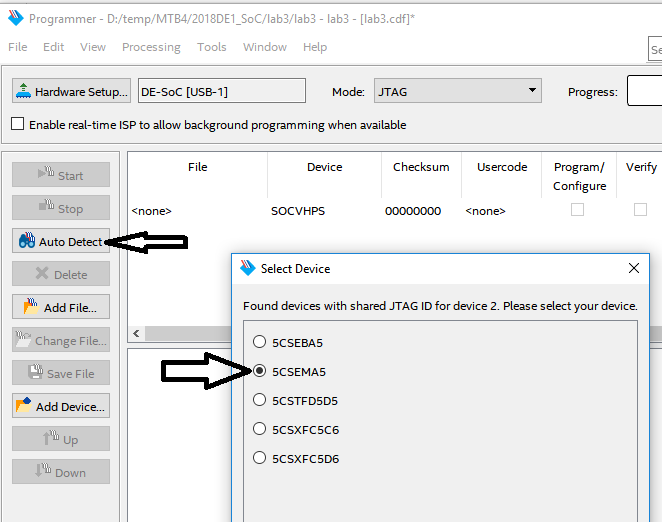Tick the Verify checkbox for SOCVHPS
The width and height of the screenshot is (662, 522).
tap(640, 210)
